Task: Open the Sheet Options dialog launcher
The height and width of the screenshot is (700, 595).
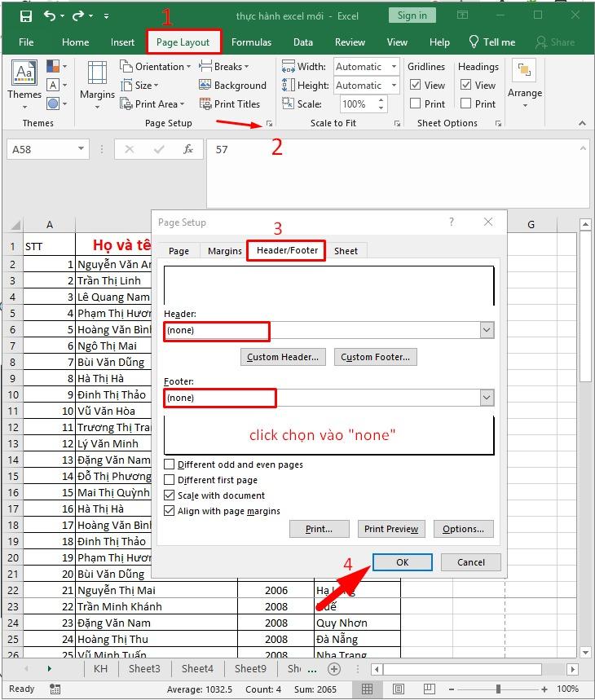Action: pos(498,124)
